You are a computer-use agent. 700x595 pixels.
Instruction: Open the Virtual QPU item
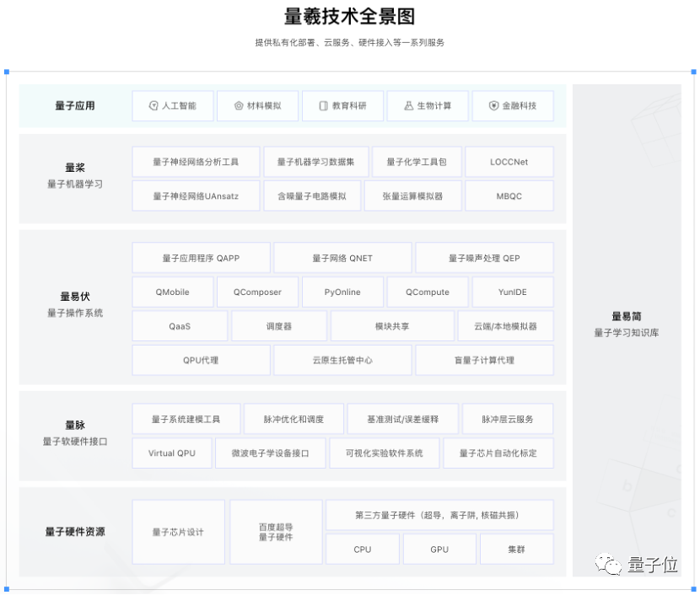click(171, 453)
